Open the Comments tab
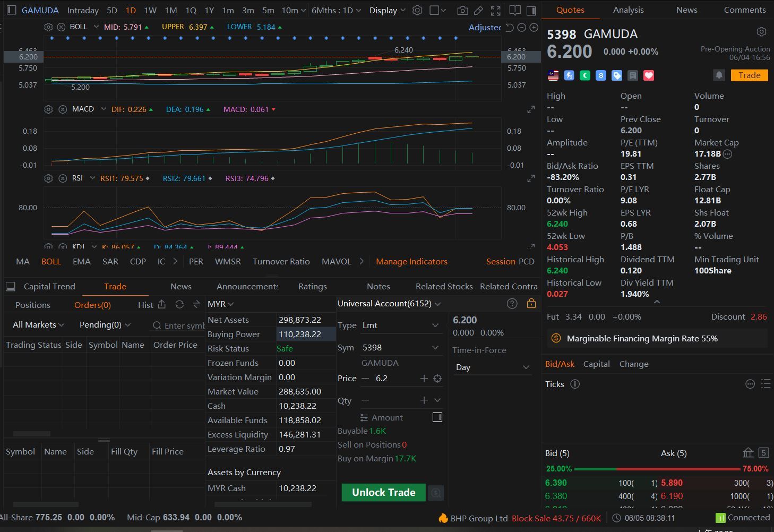 (745, 10)
